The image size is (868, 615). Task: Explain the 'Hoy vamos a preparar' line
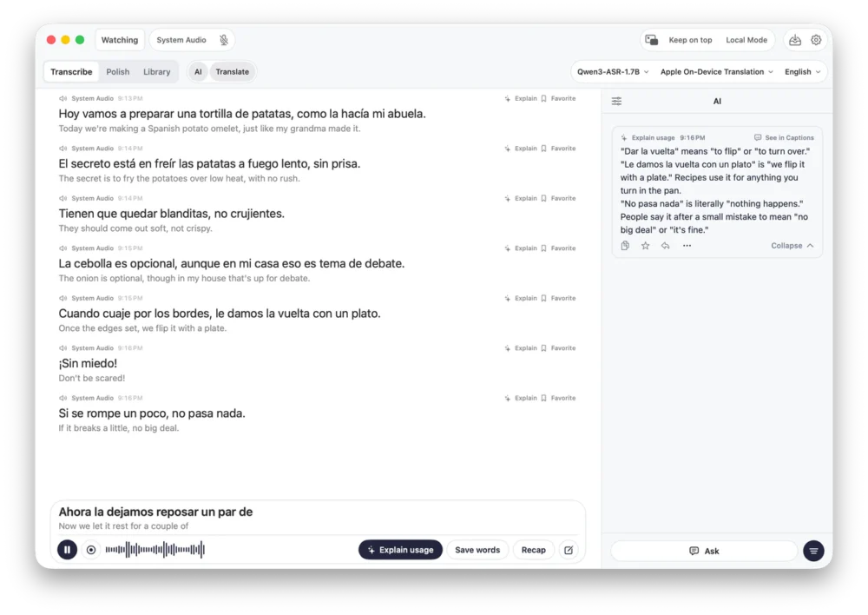tap(520, 99)
